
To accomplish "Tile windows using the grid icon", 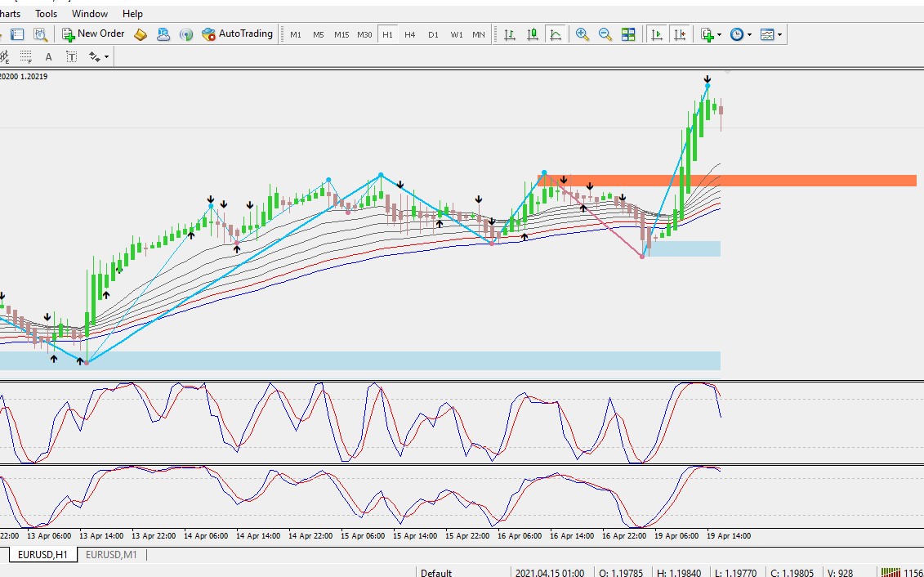I will click(628, 35).
